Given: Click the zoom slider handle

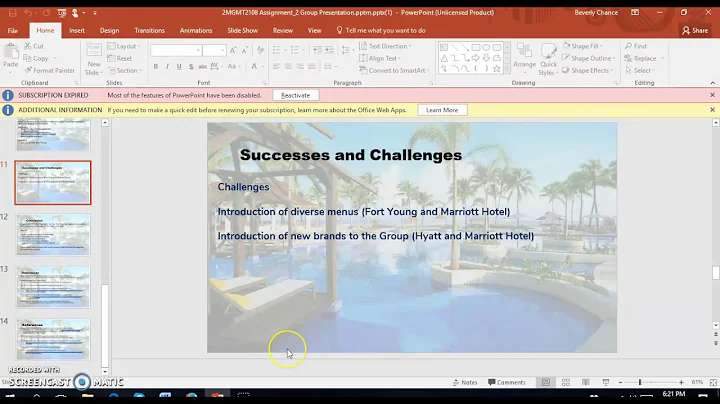Looking at the screenshot, I should click(640, 382).
